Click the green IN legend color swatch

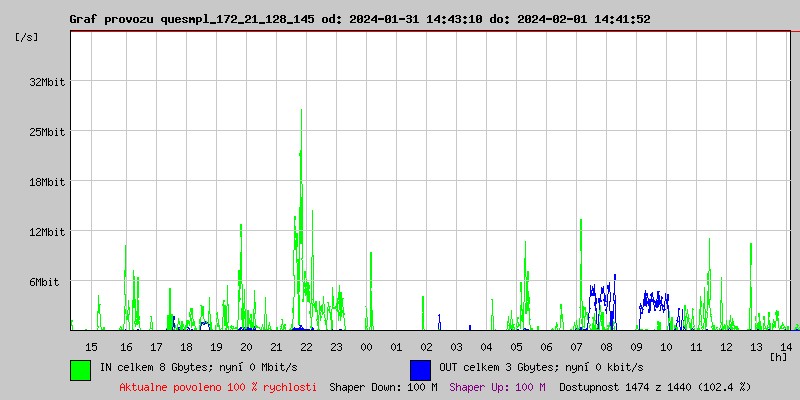coord(80,369)
